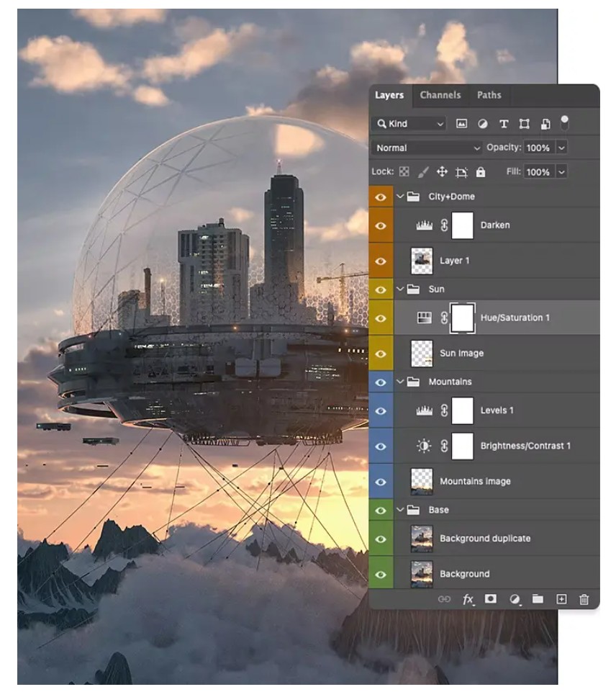616x692 pixels.
Task: Switch to the Paths tab
Action: pos(489,95)
